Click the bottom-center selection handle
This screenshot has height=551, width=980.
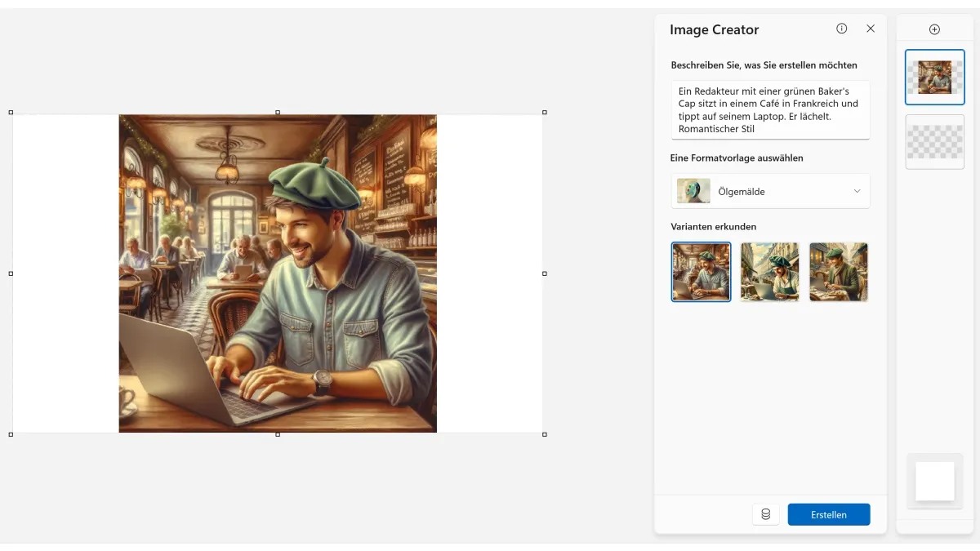tap(278, 434)
